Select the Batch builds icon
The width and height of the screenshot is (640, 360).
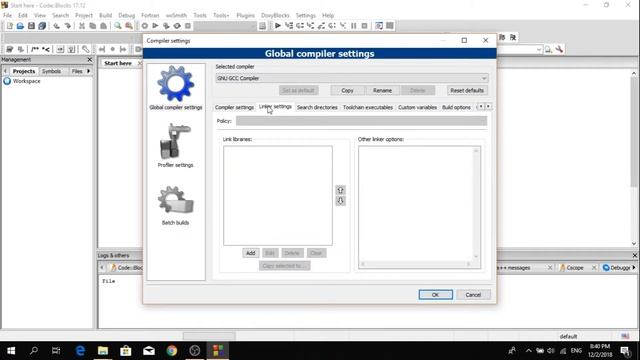(176, 200)
